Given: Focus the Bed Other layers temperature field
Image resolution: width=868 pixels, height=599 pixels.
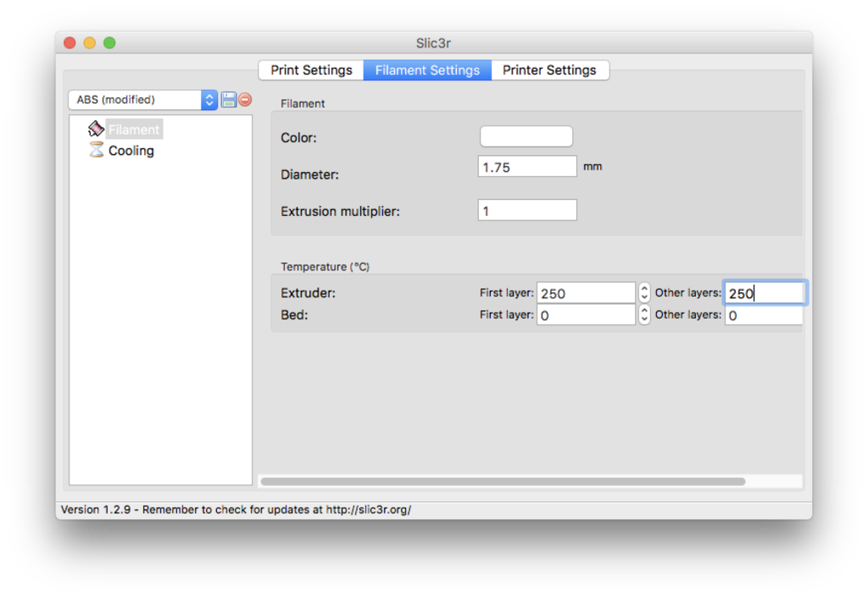Looking at the screenshot, I should [764, 314].
